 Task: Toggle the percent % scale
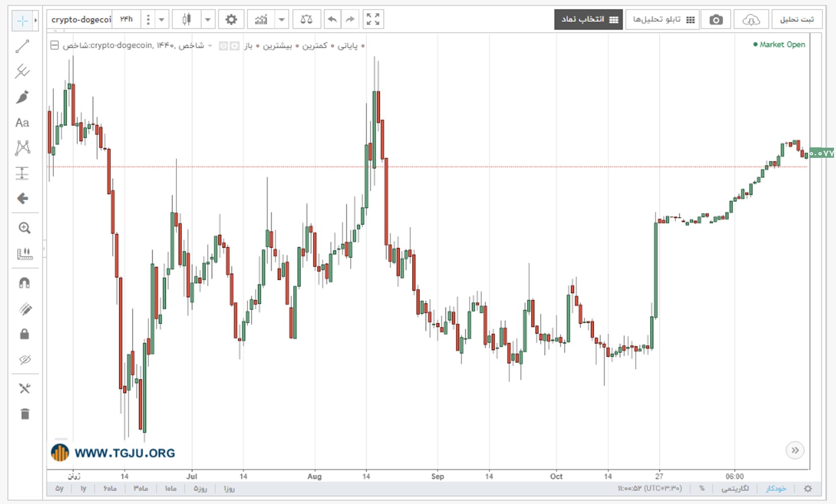click(x=701, y=488)
